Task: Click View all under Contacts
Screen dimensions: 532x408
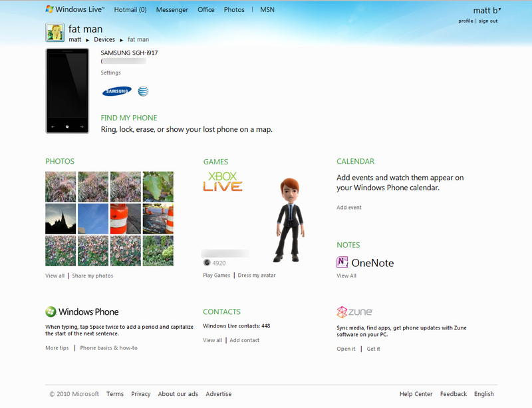Action: coord(212,340)
